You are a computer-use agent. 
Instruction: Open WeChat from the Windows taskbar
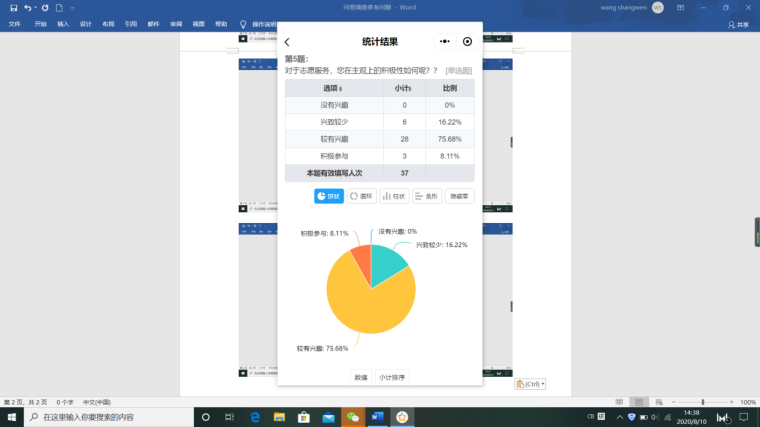tap(352, 416)
